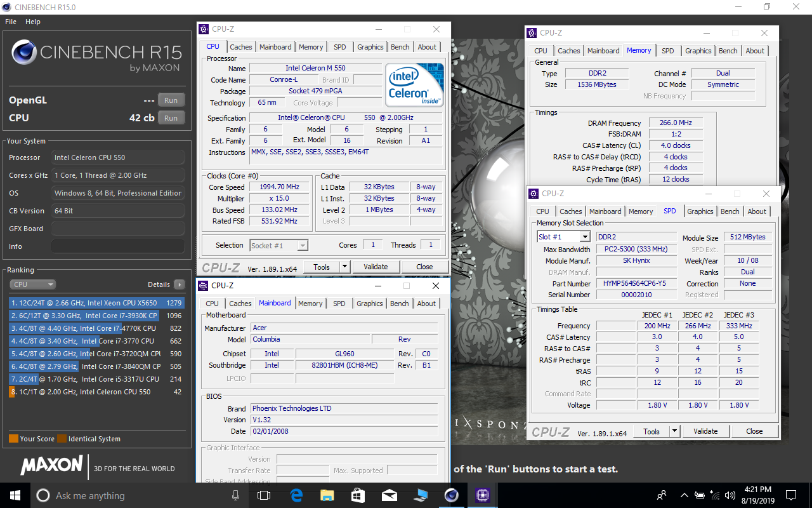Click the Cinebench R15 sphere logo

(x=23, y=52)
